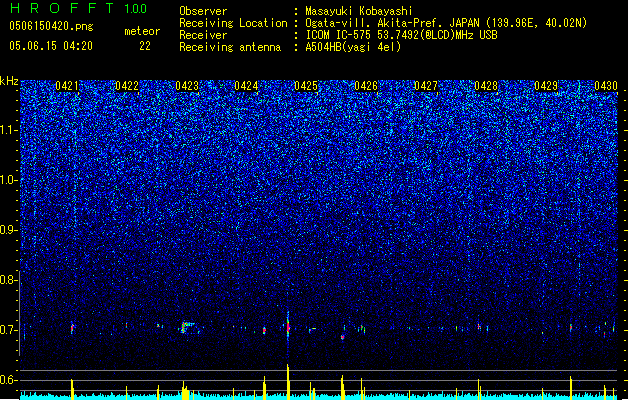Viewport: 629px width, 400px height.
Task: Select the filename 0506150420.png
Action: (x=51, y=26)
